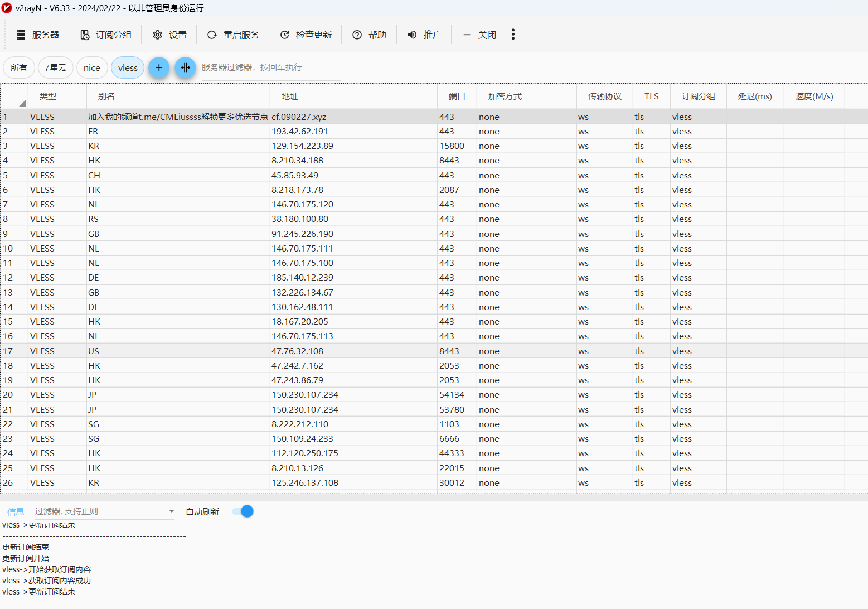The height and width of the screenshot is (609, 868).
Task: Click the auto-fit column width icon button
Action: 186,67
